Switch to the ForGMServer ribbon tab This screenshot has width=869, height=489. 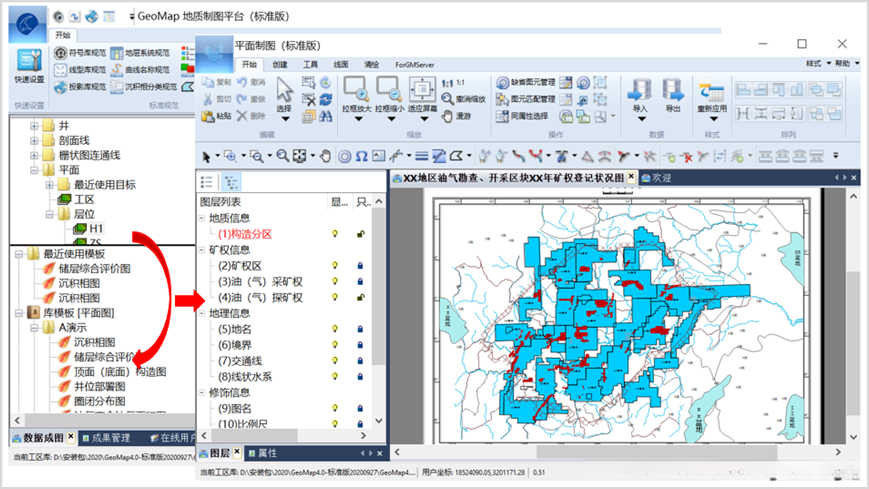coord(415,64)
